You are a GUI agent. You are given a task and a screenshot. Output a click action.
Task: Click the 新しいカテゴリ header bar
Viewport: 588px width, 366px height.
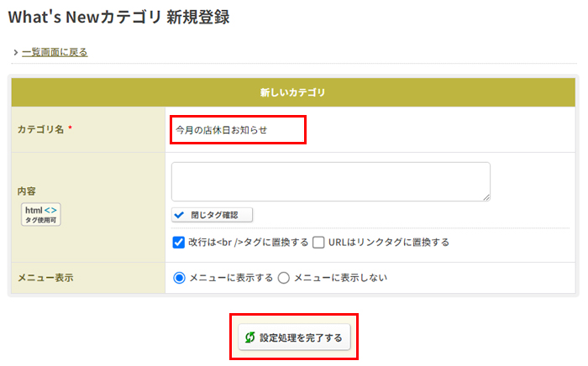click(x=293, y=92)
